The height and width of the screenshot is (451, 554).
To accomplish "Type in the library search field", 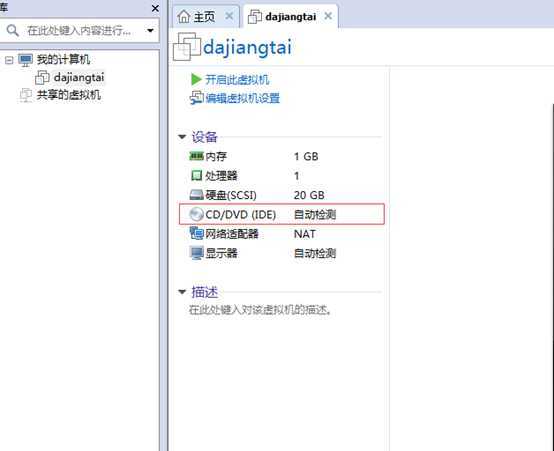I will 79,31.
